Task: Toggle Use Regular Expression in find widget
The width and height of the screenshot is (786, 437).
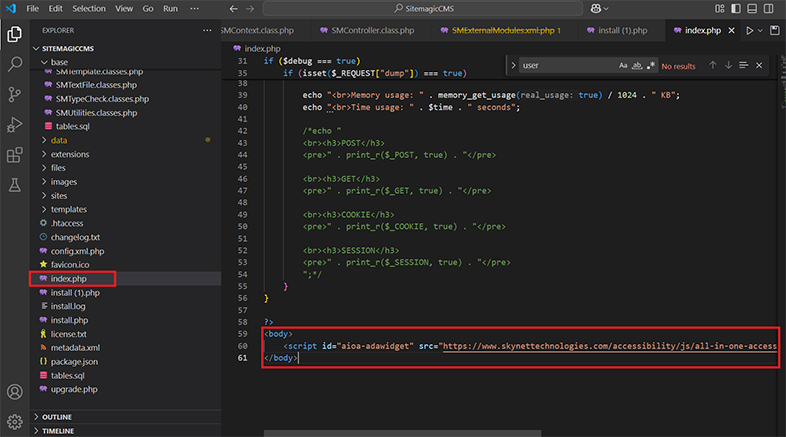Action: pyautogui.click(x=649, y=66)
